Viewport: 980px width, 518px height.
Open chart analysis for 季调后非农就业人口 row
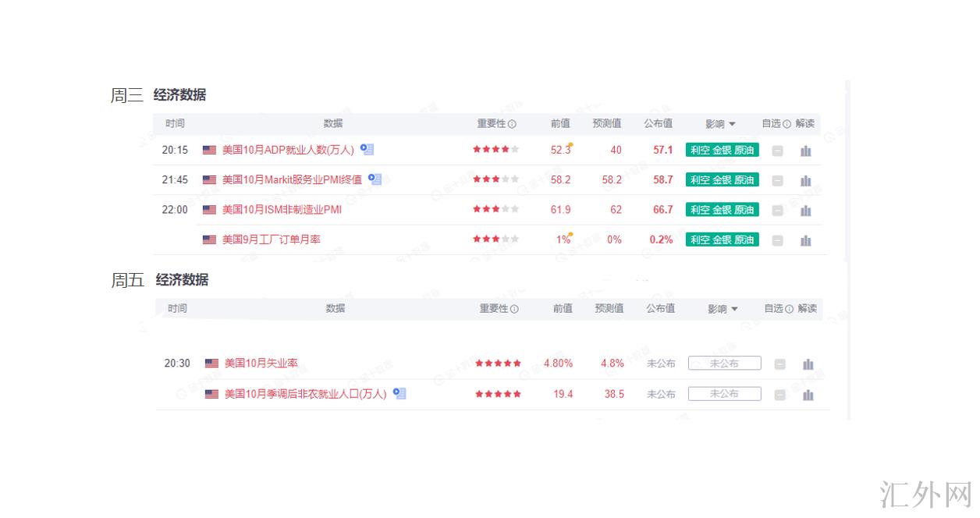tap(808, 395)
